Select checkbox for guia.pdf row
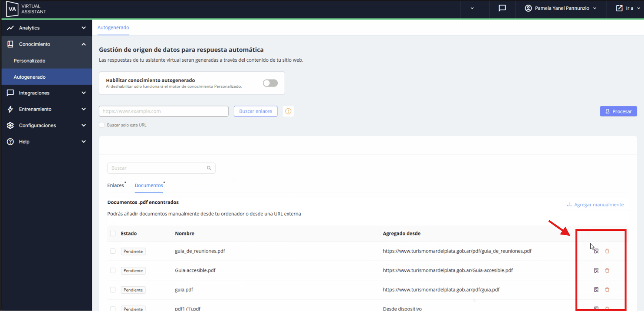This screenshot has width=644, height=311. 113,290
